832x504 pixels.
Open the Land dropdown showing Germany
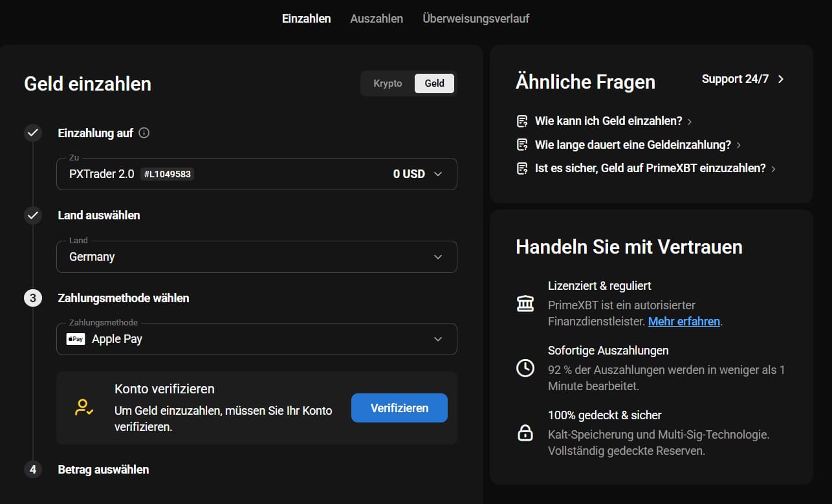click(x=257, y=257)
